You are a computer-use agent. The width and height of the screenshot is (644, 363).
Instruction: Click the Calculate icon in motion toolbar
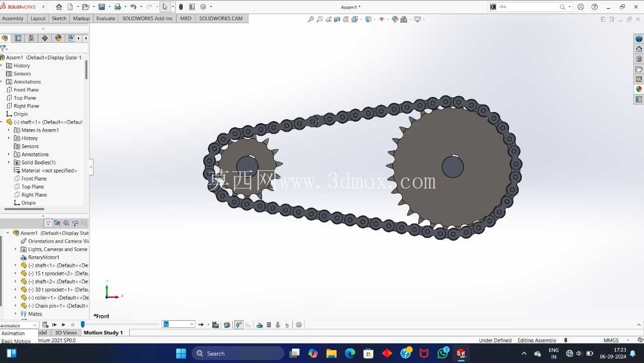[45, 325]
